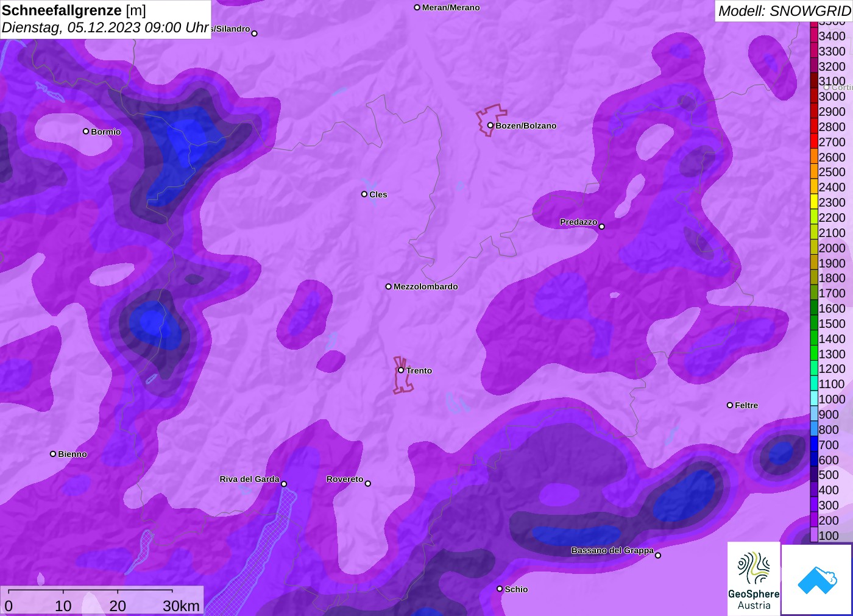Click the legend value '2800'
Screen dimensions: 853x616
tap(832, 127)
